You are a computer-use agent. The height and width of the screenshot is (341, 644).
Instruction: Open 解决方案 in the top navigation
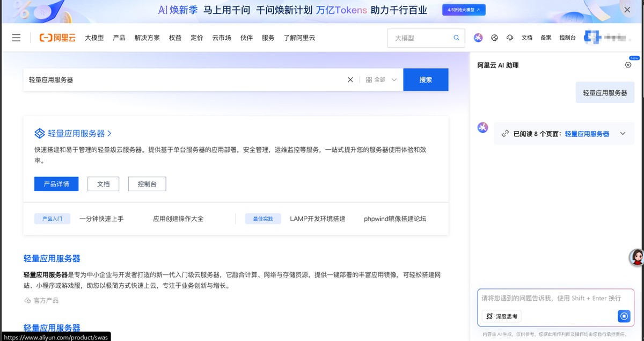147,38
